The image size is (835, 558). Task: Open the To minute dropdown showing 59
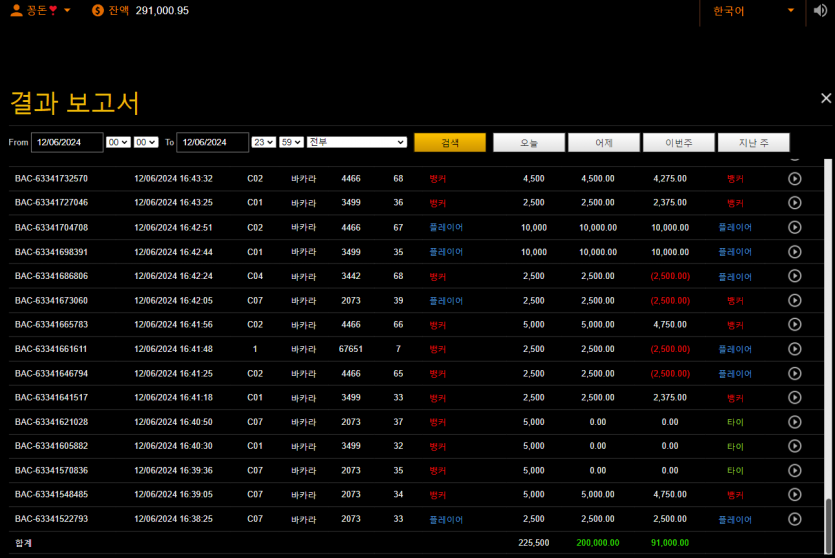click(291, 142)
